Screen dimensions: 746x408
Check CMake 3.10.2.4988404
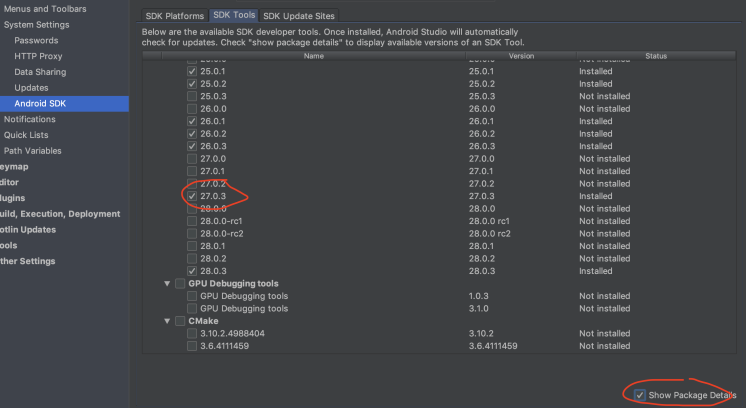pyautogui.click(x=192, y=333)
